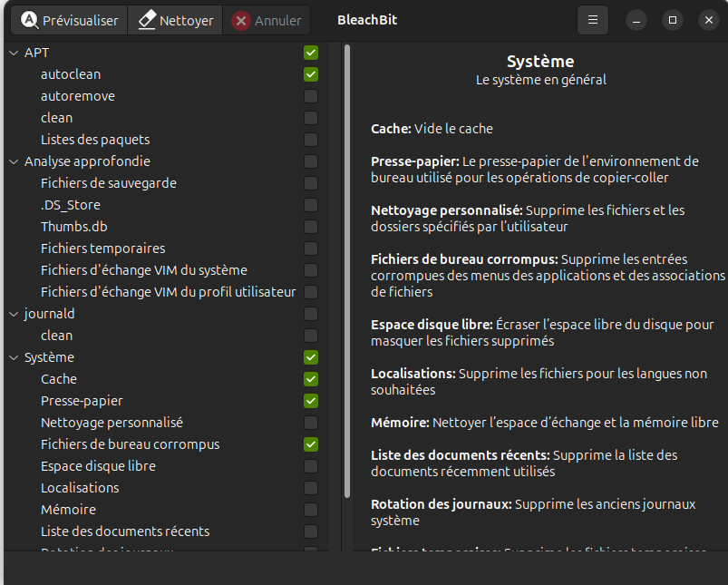Enable the autoremove checkbox
This screenshot has height=585, width=728.
click(311, 96)
